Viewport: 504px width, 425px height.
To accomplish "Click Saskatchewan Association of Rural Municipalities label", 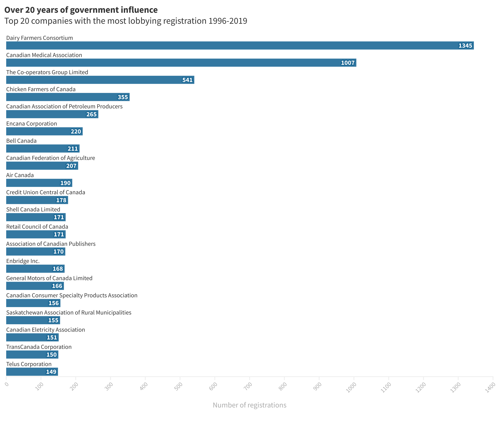I will coord(69,313).
